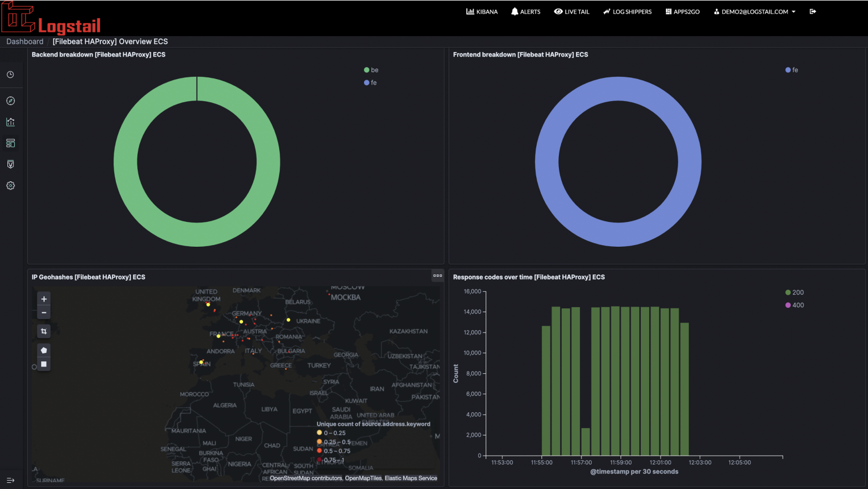The image size is (868, 489).
Task: Open the APPS2GO menu item
Action: 683,11
